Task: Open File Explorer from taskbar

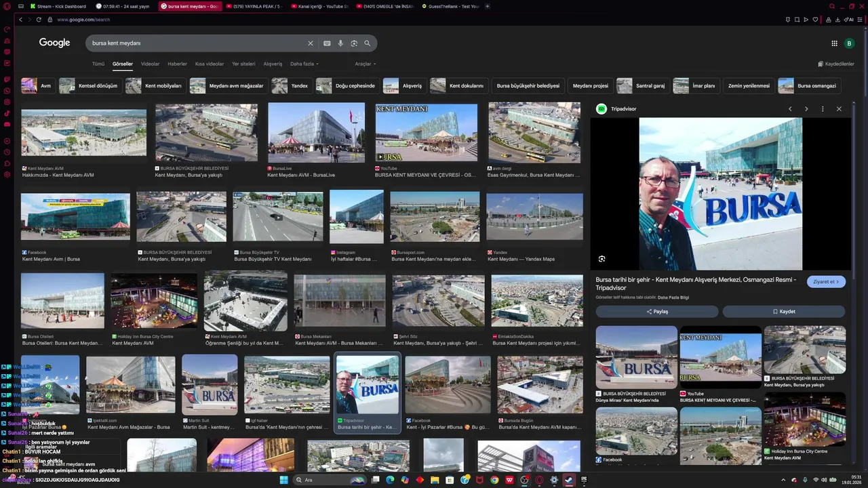Action: pyautogui.click(x=435, y=480)
